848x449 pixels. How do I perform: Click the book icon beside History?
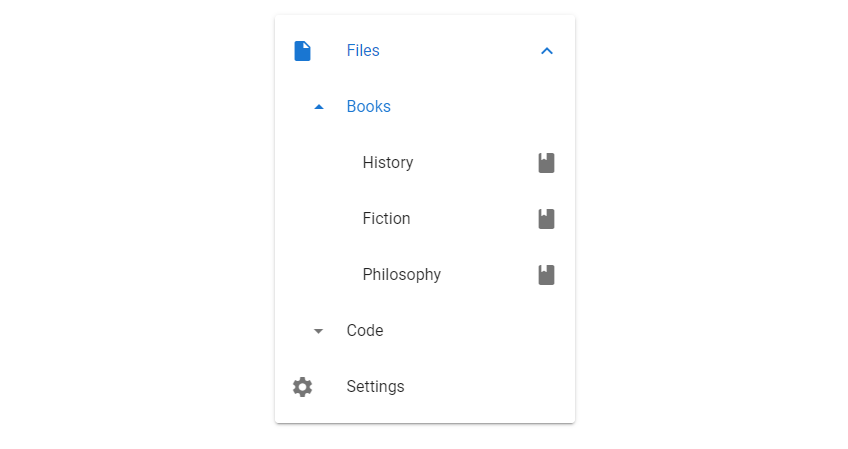pyautogui.click(x=546, y=163)
